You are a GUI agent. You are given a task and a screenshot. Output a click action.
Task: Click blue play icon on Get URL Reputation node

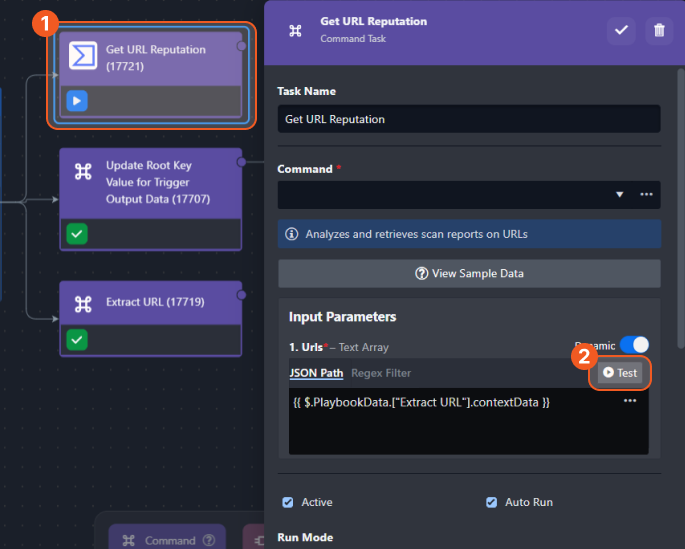(77, 101)
